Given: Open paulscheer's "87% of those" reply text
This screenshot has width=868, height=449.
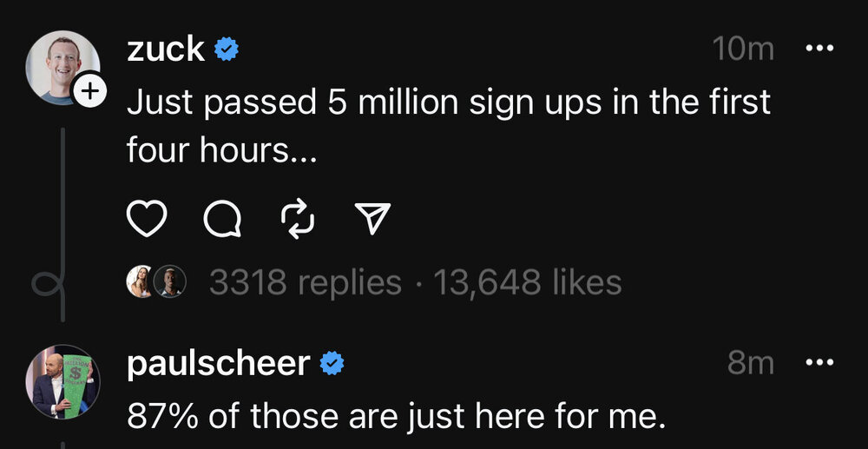Looking at the screenshot, I should [x=396, y=418].
